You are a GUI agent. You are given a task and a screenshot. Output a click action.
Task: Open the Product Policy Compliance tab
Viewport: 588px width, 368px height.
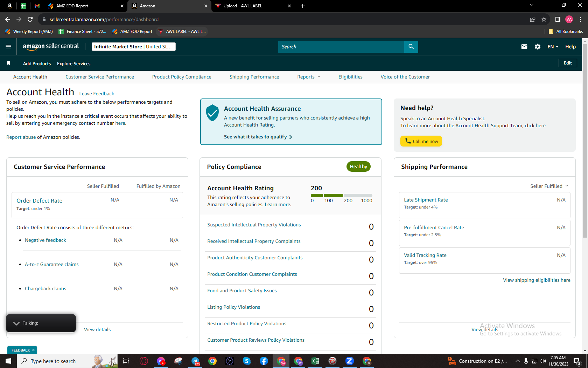[182, 77]
